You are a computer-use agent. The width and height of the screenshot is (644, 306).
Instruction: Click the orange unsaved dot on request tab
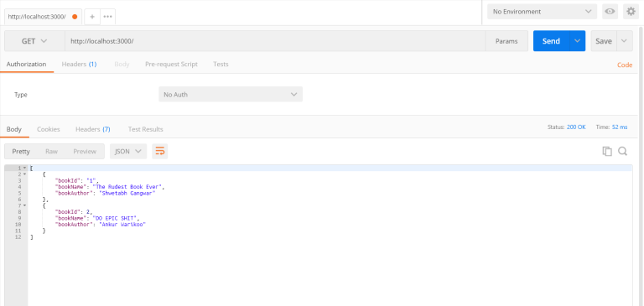point(75,17)
